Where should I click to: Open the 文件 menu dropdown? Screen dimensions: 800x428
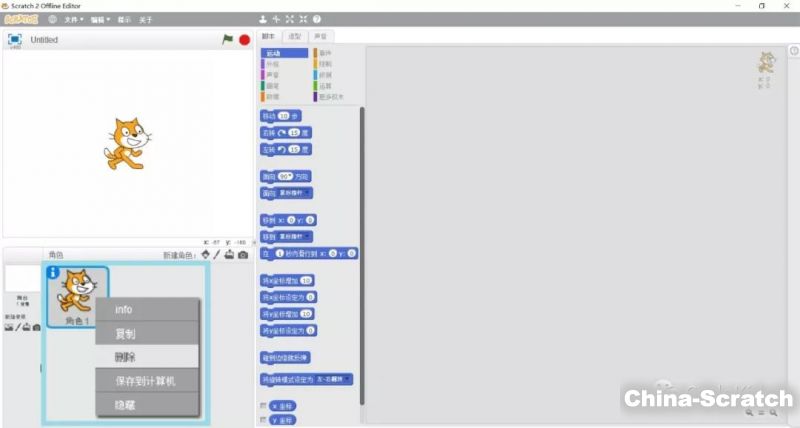(x=73, y=19)
